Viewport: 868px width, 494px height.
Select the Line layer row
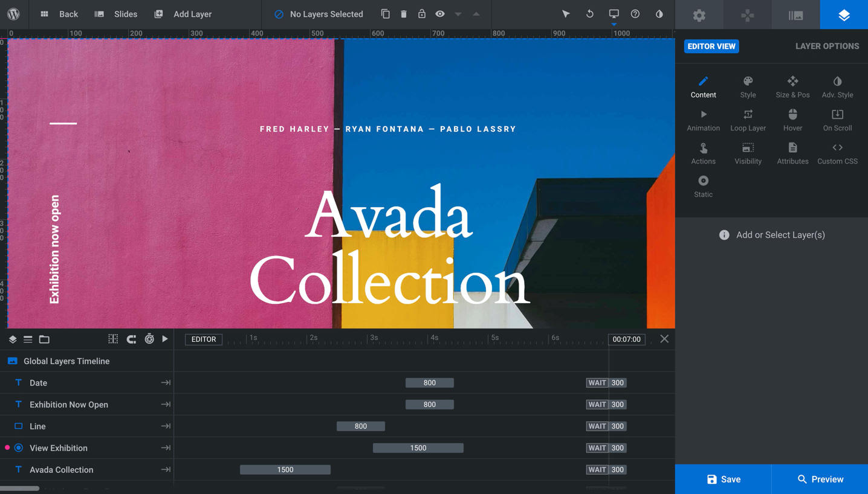tap(87, 426)
